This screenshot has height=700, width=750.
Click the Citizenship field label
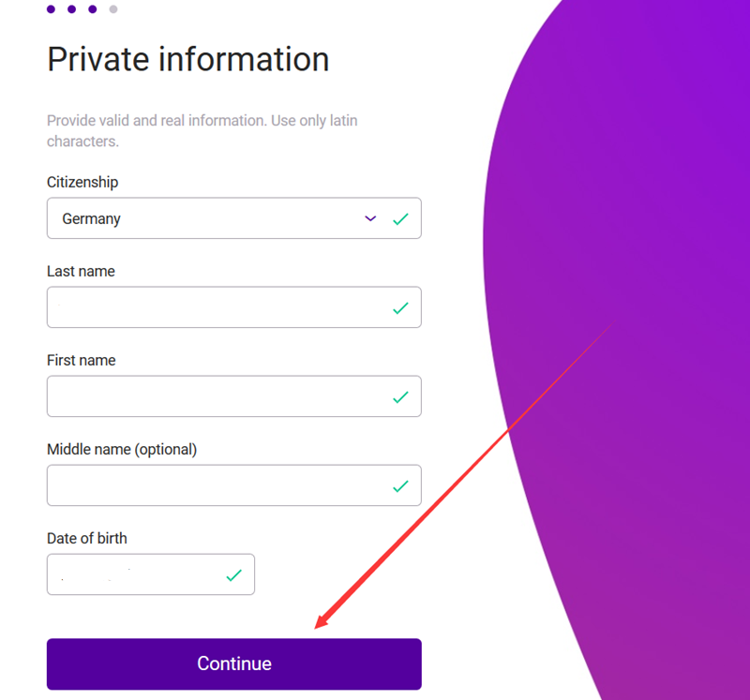click(82, 183)
